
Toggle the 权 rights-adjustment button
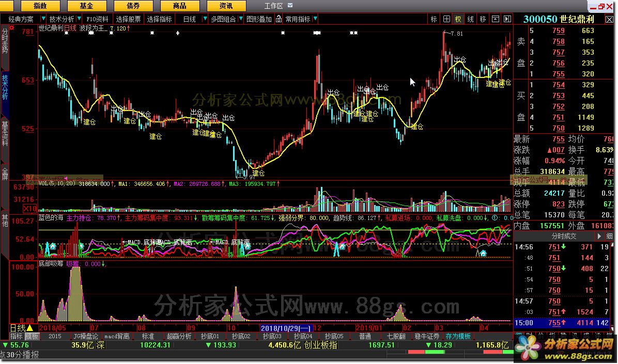[x=458, y=19]
